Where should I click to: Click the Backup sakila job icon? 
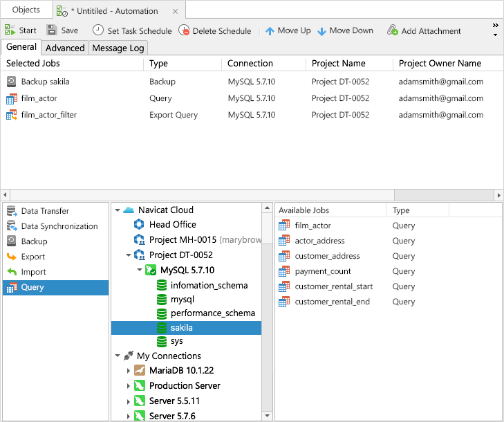(11, 82)
